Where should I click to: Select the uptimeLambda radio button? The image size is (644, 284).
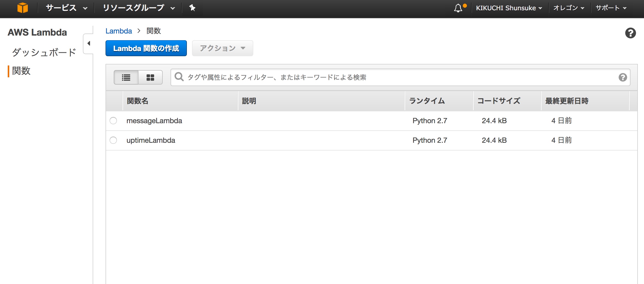(113, 140)
